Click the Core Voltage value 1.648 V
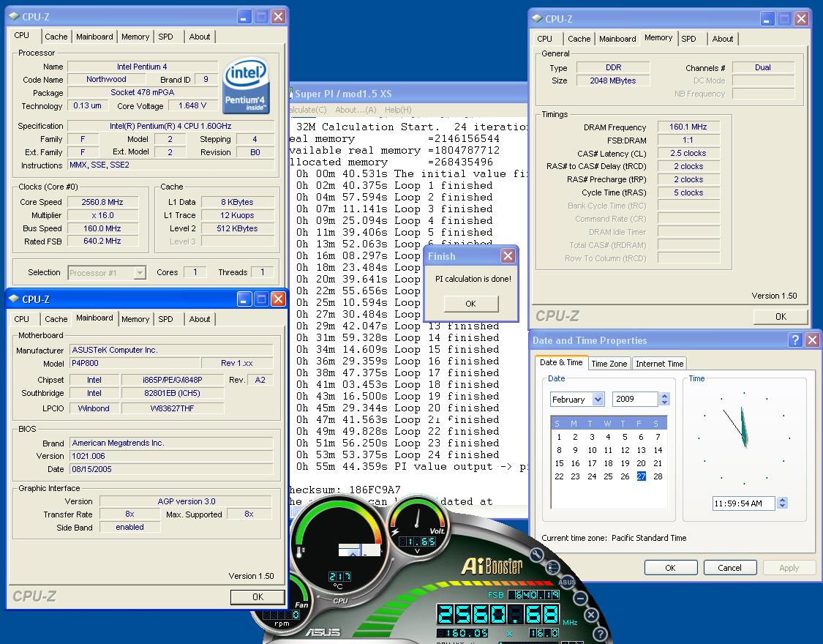Screen dimensions: 823x644 (x=192, y=105)
